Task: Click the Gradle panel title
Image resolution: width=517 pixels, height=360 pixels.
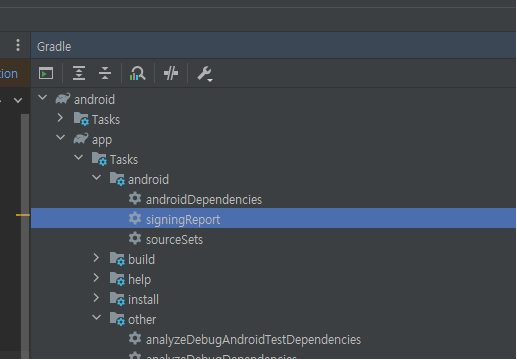Action: (54, 47)
